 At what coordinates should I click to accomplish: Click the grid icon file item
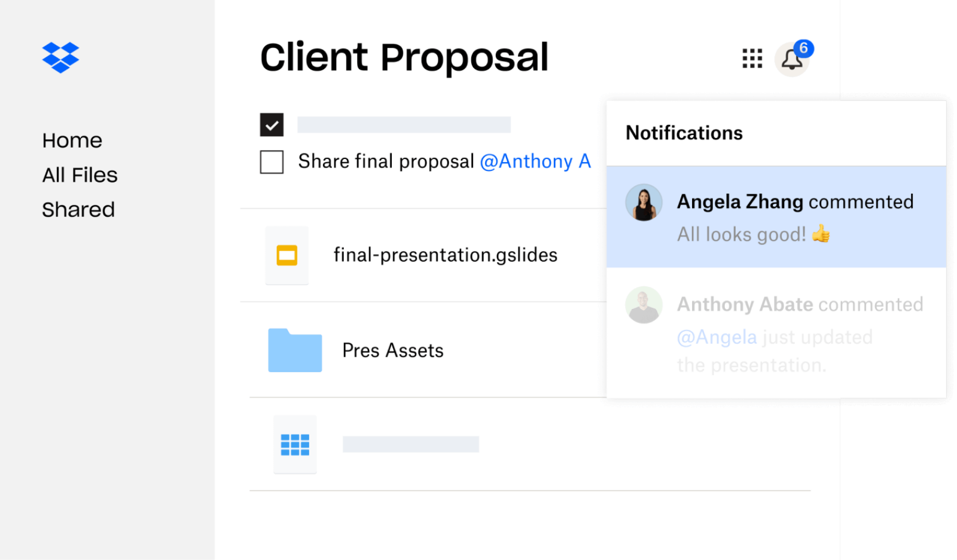click(x=295, y=445)
